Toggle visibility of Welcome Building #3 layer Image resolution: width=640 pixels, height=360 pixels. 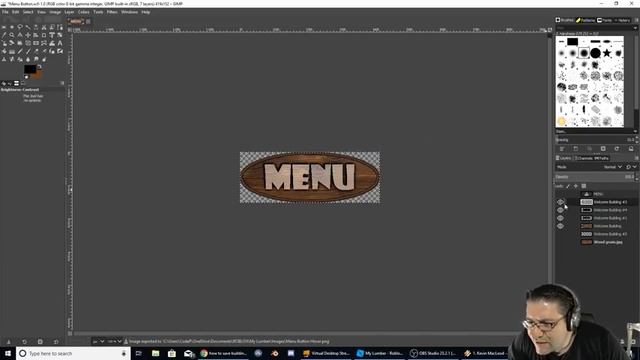(x=560, y=202)
